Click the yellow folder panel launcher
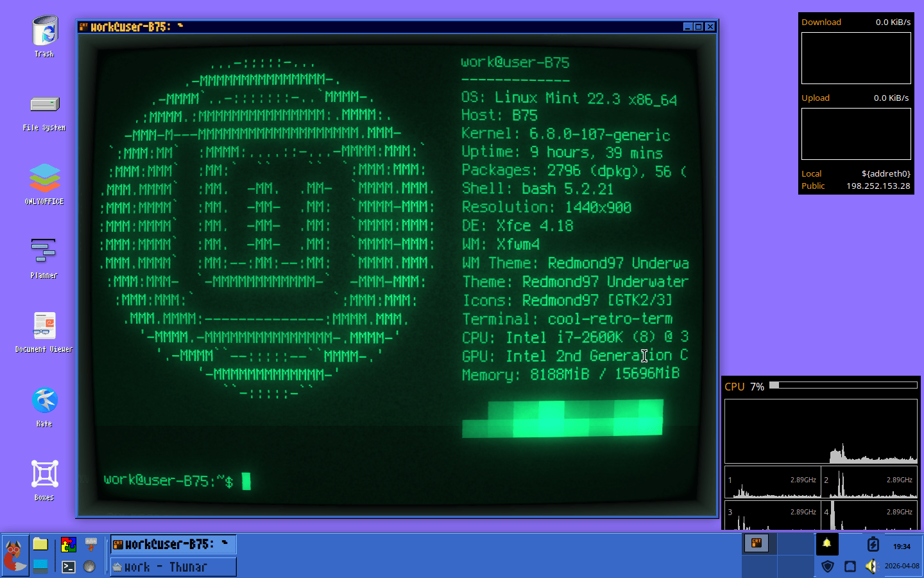 pos(40,545)
